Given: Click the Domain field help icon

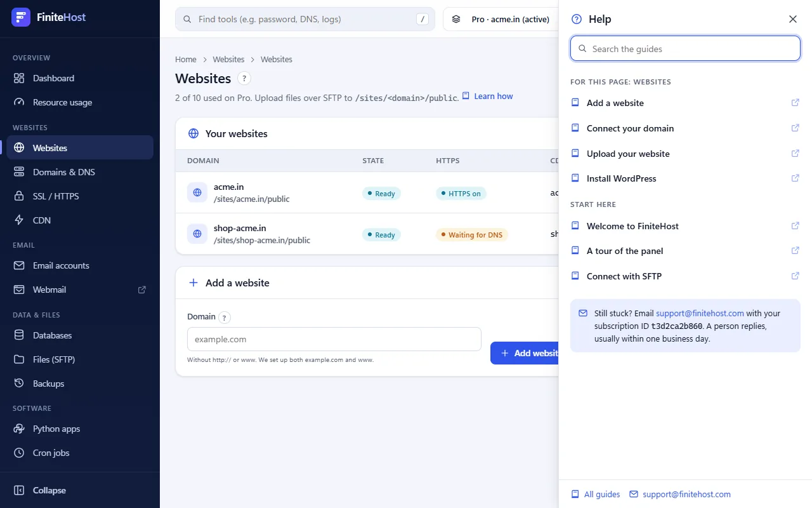Looking at the screenshot, I should [225, 317].
